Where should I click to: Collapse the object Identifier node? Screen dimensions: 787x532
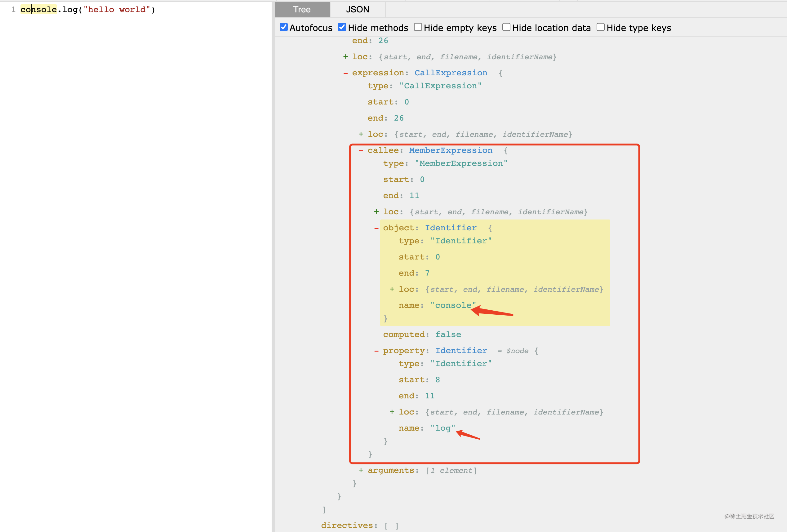click(376, 228)
